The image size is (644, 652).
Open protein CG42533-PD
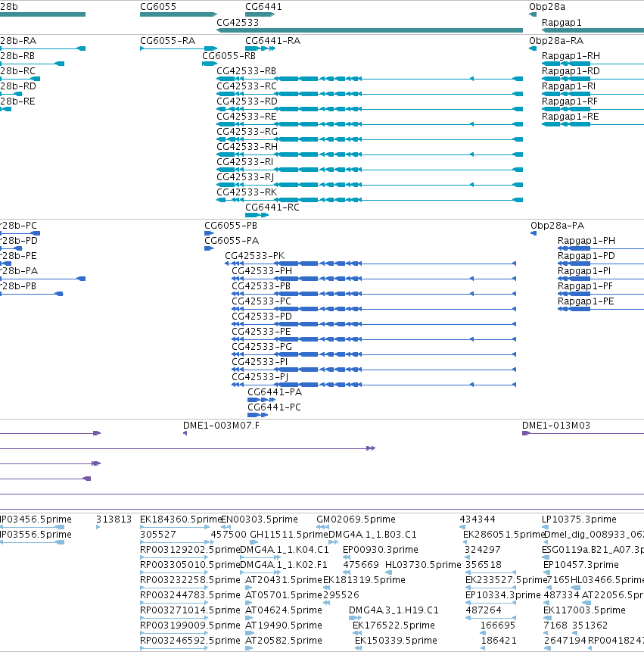262,317
